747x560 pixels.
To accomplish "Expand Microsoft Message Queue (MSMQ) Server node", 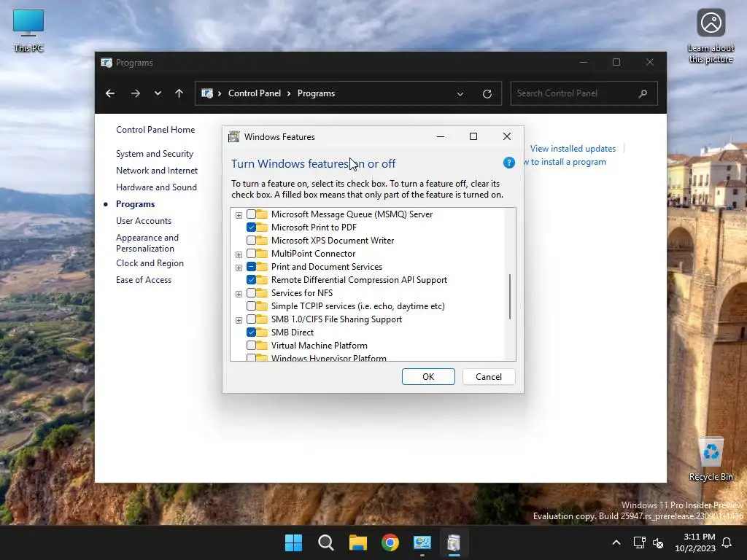I will pyautogui.click(x=239, y=215).
